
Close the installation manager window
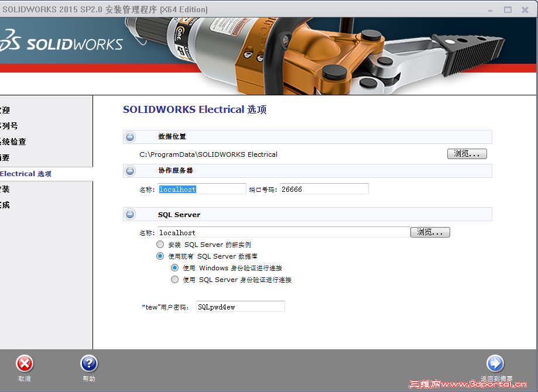pyautogui.click(x=525, y=9)
